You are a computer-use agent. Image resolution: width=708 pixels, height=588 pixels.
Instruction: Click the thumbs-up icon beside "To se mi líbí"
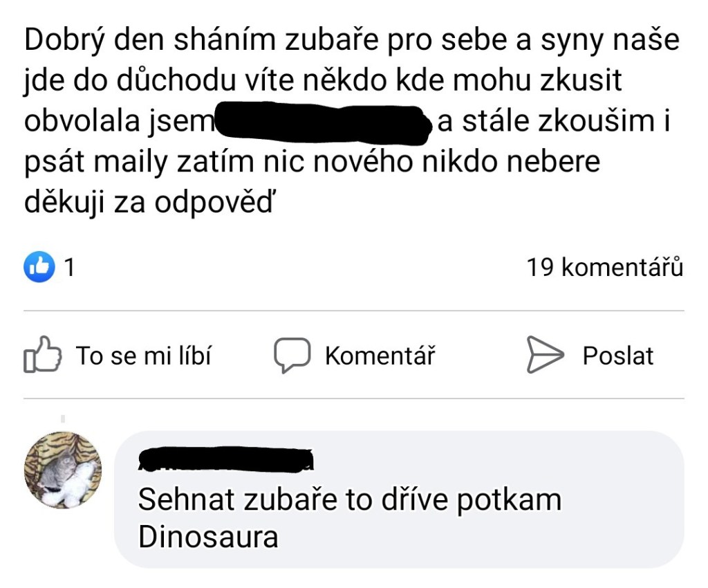[x=42, y=355]
